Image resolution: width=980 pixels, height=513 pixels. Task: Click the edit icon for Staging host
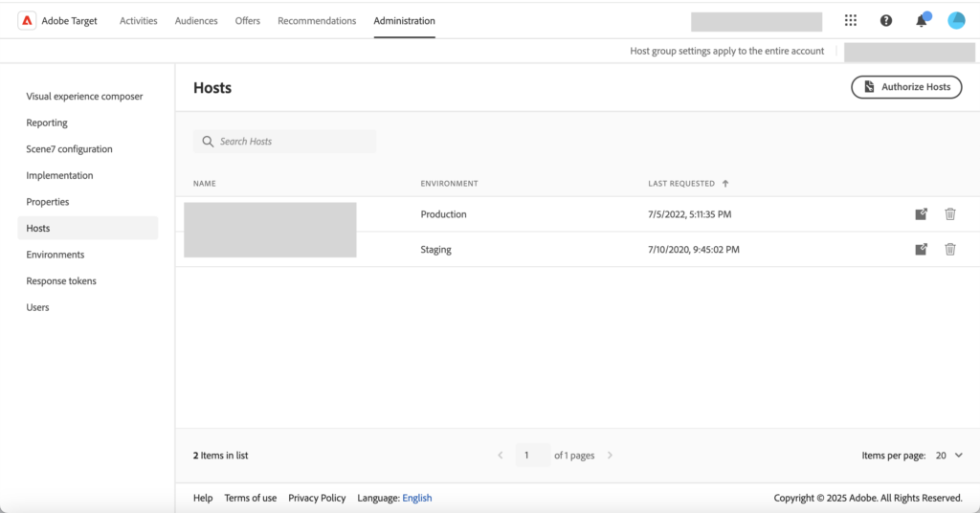(x=922, y=249)
